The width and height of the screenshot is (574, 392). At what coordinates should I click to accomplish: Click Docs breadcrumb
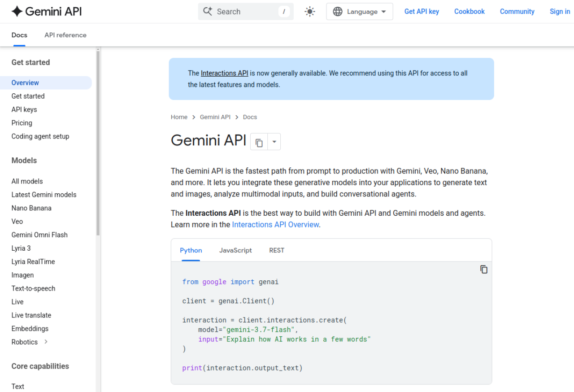tap(250, 117)
